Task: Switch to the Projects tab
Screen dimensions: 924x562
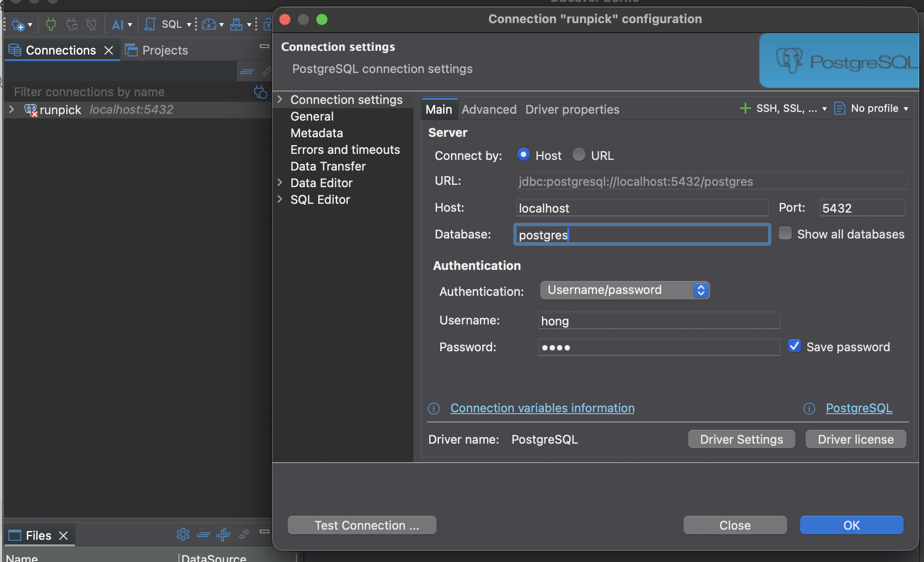Action: [x=157, y=50]
